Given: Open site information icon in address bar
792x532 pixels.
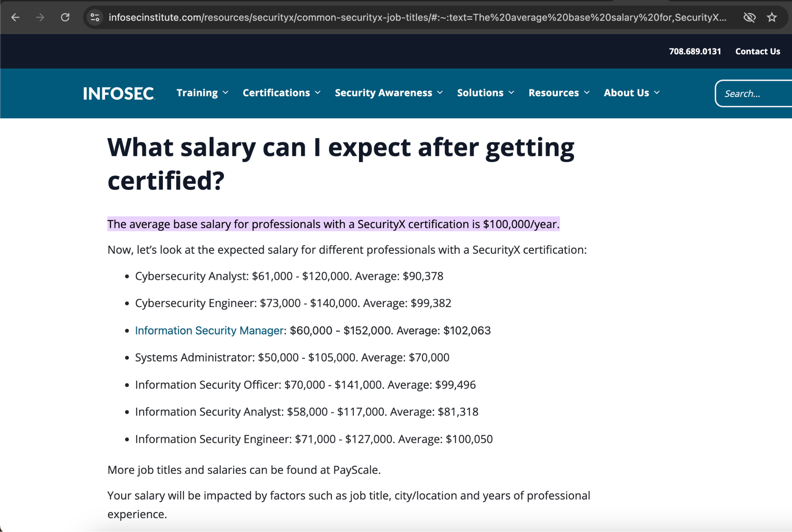Looking at the screenshot, I should coord(95,17).
